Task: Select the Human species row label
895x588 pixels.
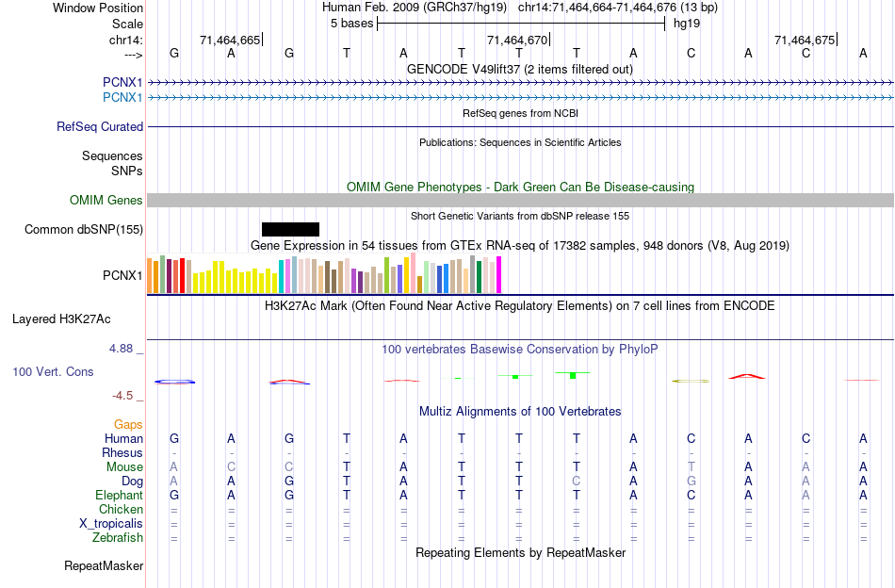Action: 123,439
